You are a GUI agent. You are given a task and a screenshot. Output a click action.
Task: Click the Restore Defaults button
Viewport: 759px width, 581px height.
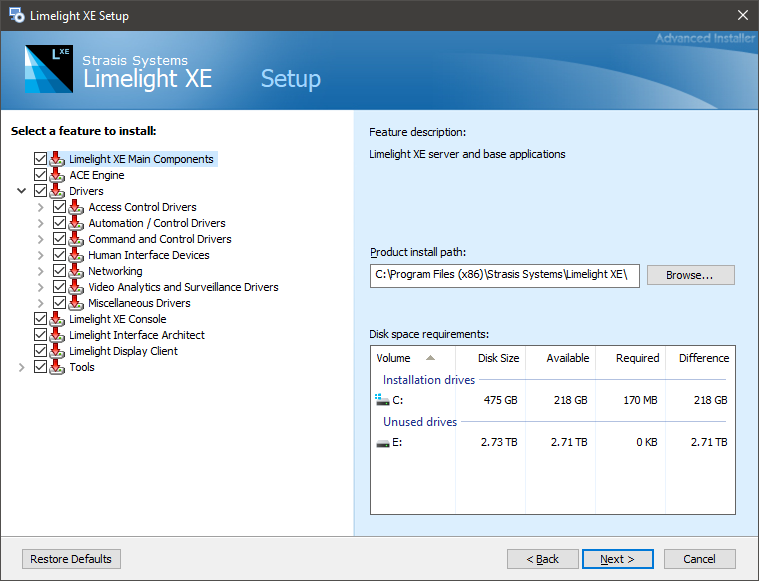click(x=71, y=559)
